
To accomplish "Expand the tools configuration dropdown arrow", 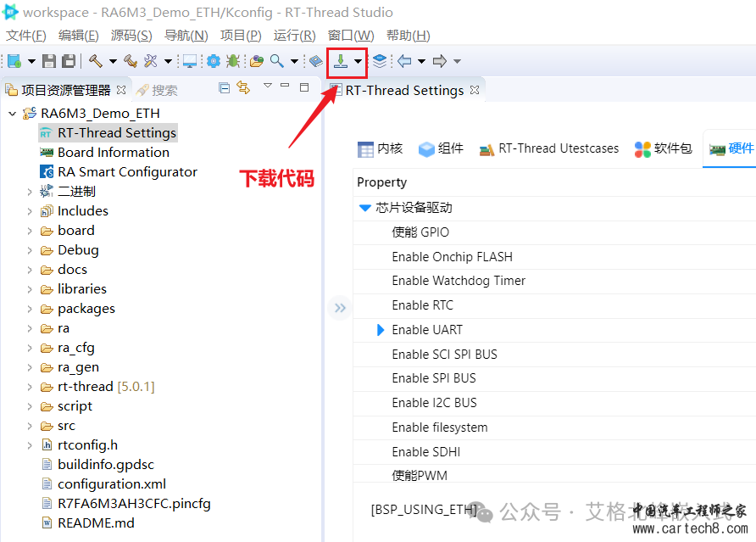I will pos(169,61).
